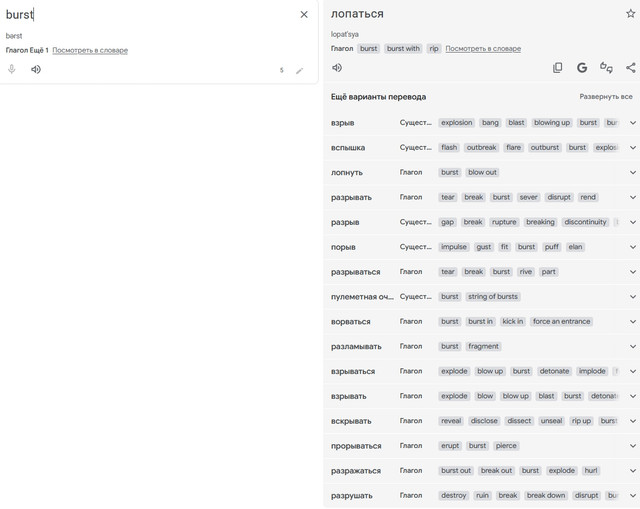This screenshot has width=640, height=509.
Task: Click the 'destroy' chip in разрушать row
Action: [453, 496]
